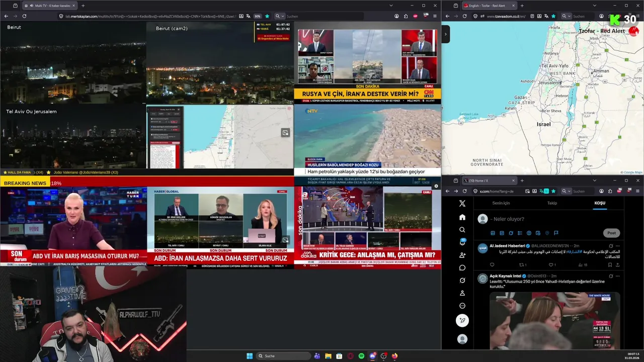Viewport: 644px width, 362px height.
Task: Repost the Al Jadeed Haberleri post
Action: 522,265
